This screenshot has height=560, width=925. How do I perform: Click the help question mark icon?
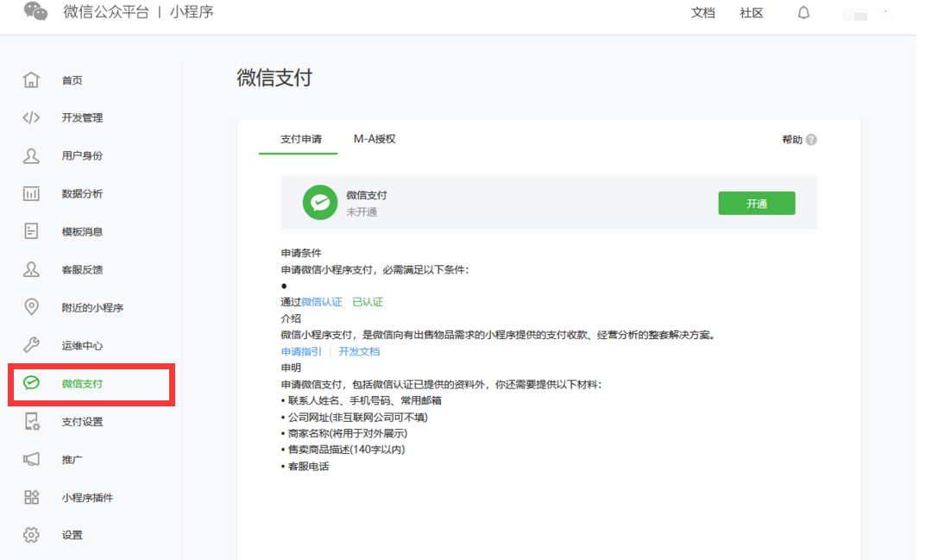tap(811, 140)
